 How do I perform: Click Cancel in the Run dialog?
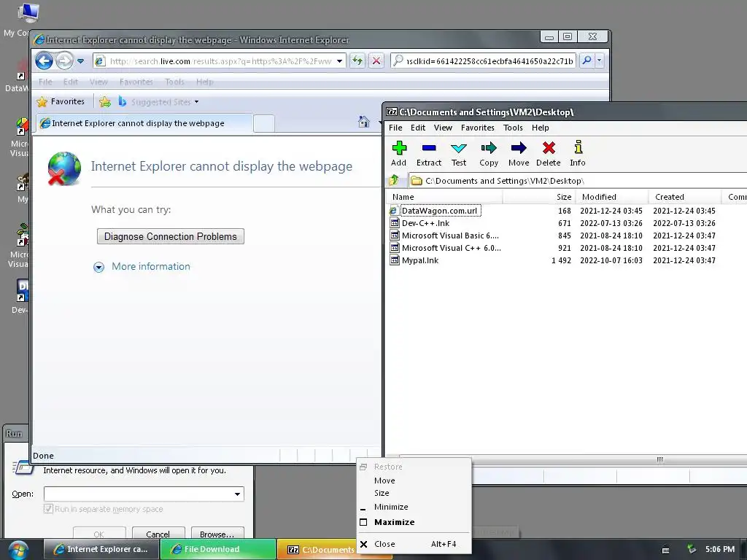click(158, 534)
